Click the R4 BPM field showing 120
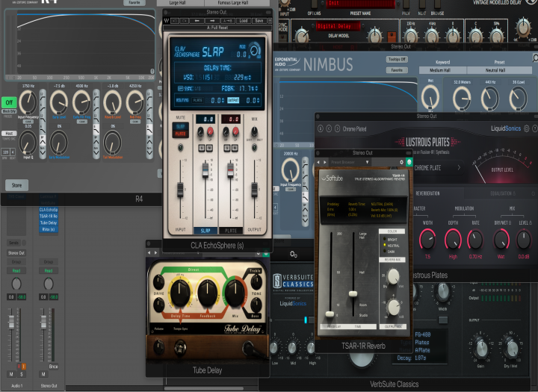538x392 pixels. (5, 152)
